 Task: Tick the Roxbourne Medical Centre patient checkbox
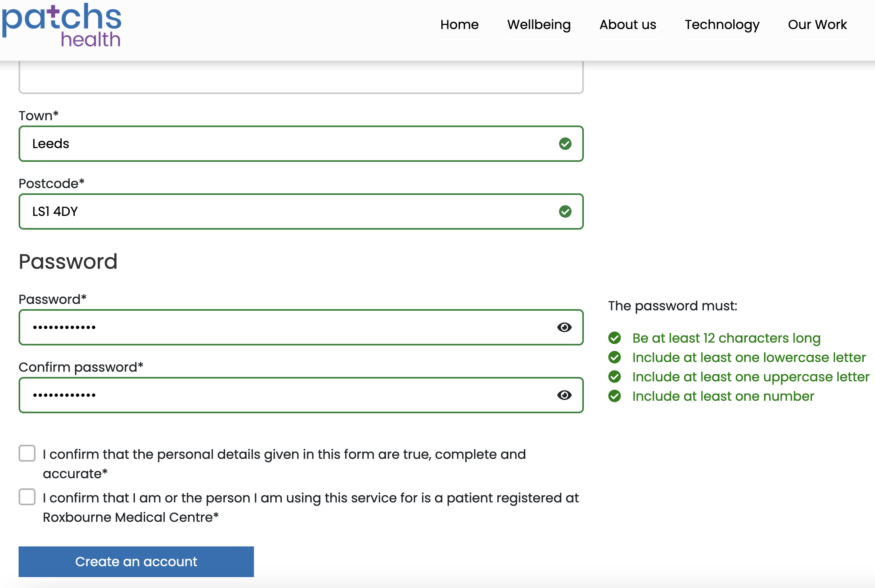[x=27, y=497]
